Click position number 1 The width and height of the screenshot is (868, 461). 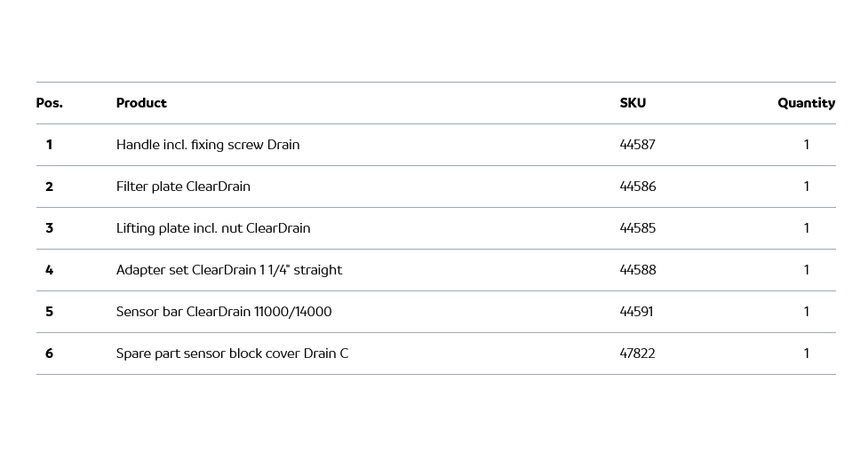tap(49, 145)
